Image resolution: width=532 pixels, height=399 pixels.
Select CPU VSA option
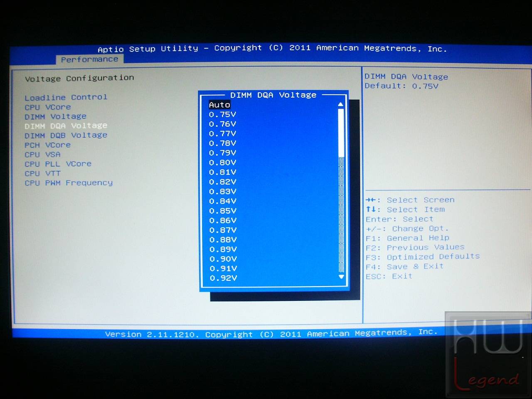tap(42, 154)
